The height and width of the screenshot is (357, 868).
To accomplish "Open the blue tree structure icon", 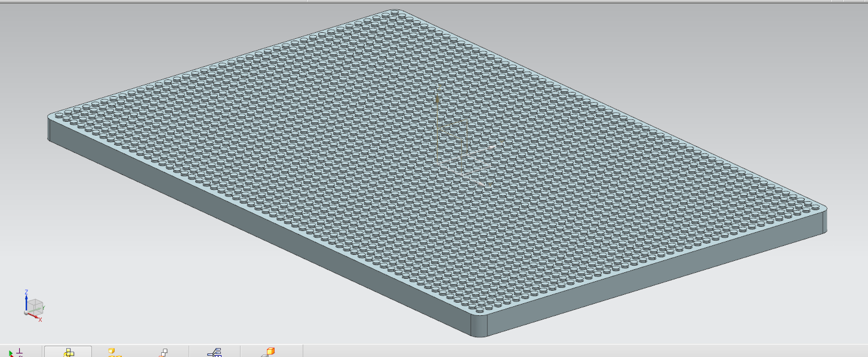I will click(214, 353).
